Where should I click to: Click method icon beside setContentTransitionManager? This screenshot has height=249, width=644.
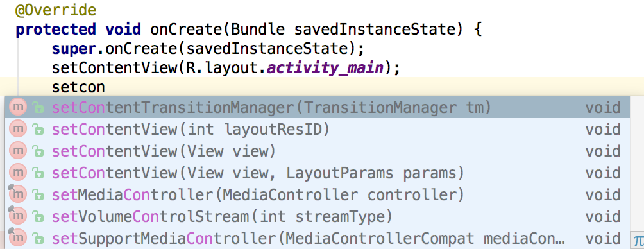pyautogui.click(x=18, y=107)
